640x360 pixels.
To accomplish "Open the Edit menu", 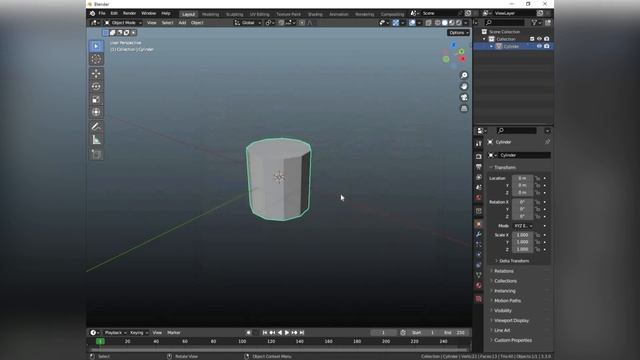I will [114, 13].
